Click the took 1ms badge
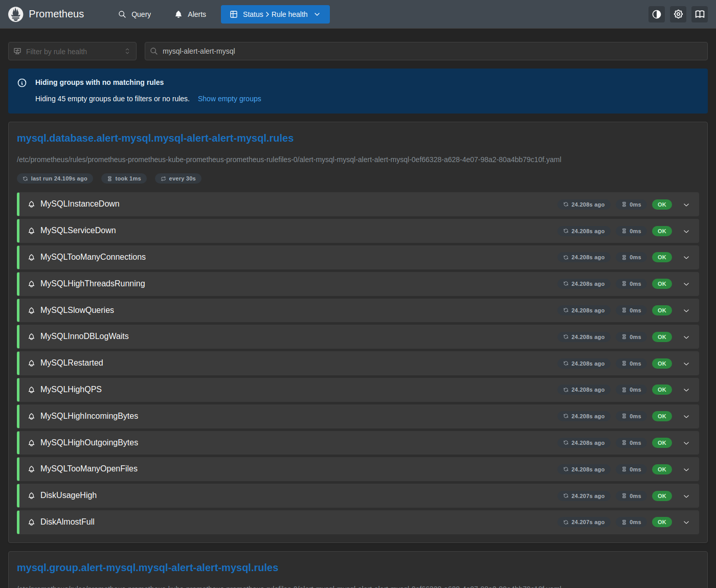 (x=124, y=178)
